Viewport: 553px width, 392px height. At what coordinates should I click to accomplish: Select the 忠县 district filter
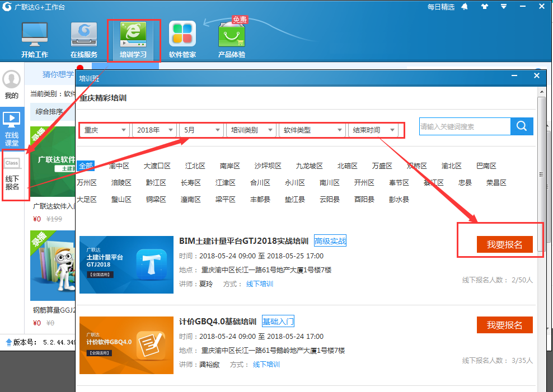pyautogui.click(x=465, y=183)
